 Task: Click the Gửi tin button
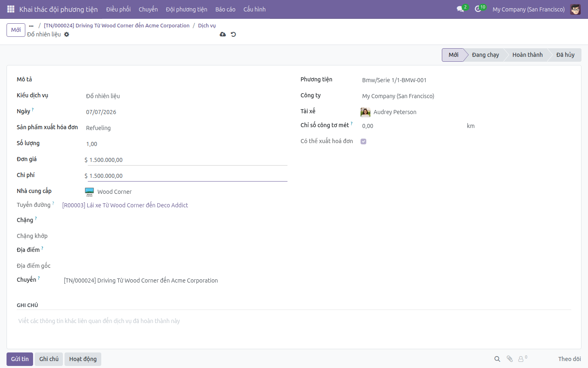coord(20,359)
